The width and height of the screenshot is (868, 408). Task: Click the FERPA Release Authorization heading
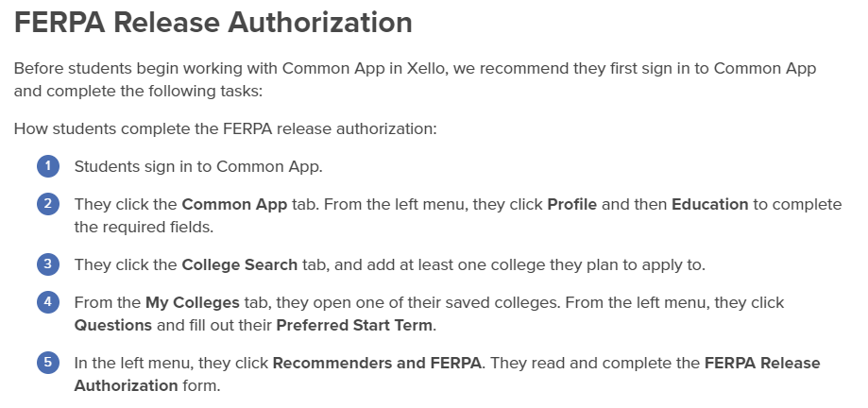(213, 23)
